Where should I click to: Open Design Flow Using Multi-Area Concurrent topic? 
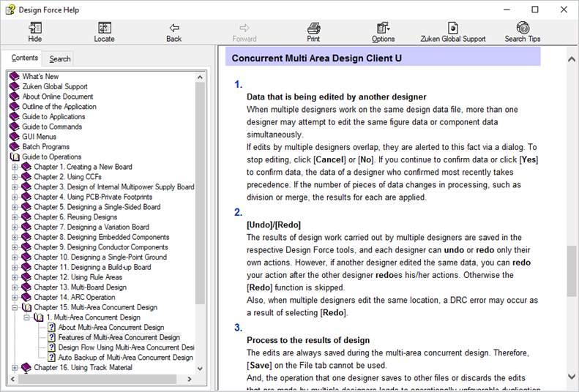(126, 347)
